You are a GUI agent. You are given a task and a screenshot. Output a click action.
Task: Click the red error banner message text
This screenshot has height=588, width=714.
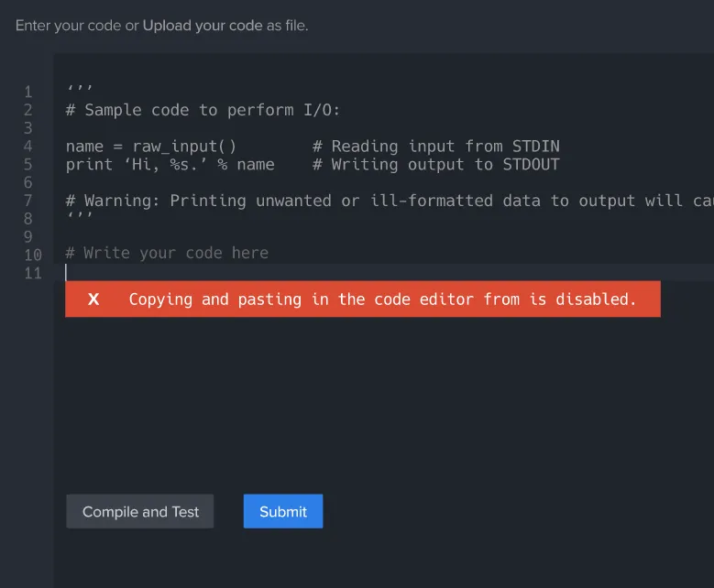pyautogui.click(x=382, y=299)
